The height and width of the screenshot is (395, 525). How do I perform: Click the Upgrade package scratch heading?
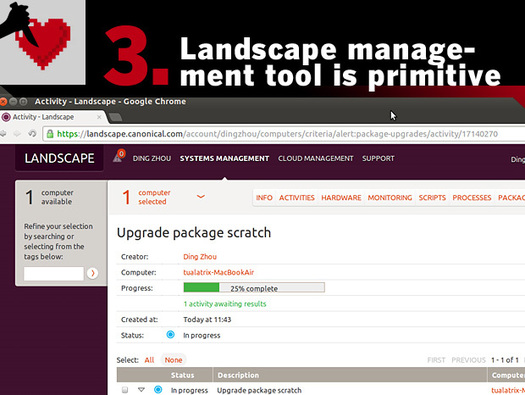coord(194,233)
